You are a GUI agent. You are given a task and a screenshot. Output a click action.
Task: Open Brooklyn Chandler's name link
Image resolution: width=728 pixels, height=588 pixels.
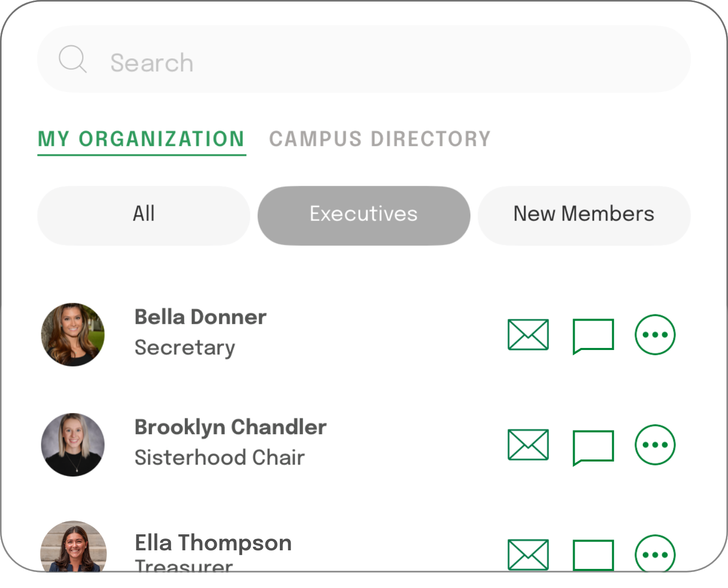[x=230, y=427]
